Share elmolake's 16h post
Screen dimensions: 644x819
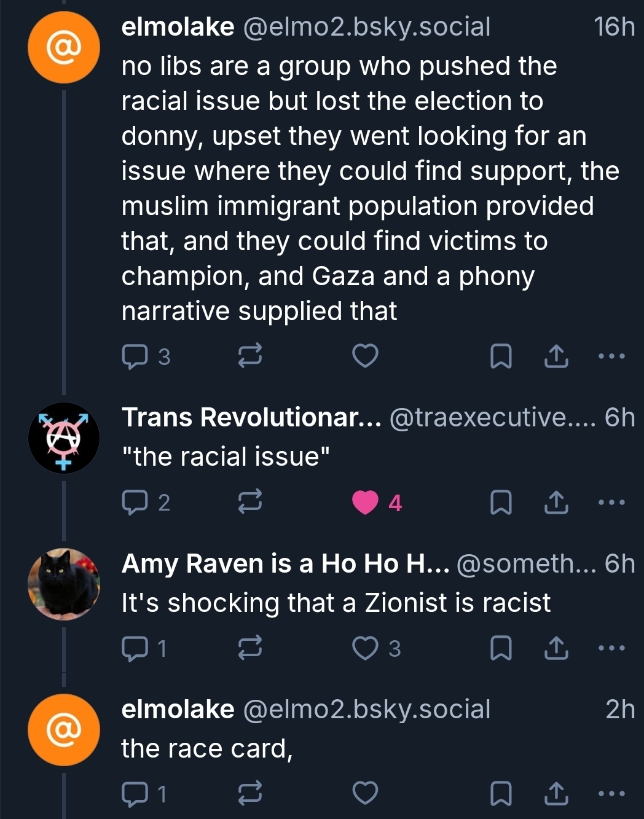556,356
